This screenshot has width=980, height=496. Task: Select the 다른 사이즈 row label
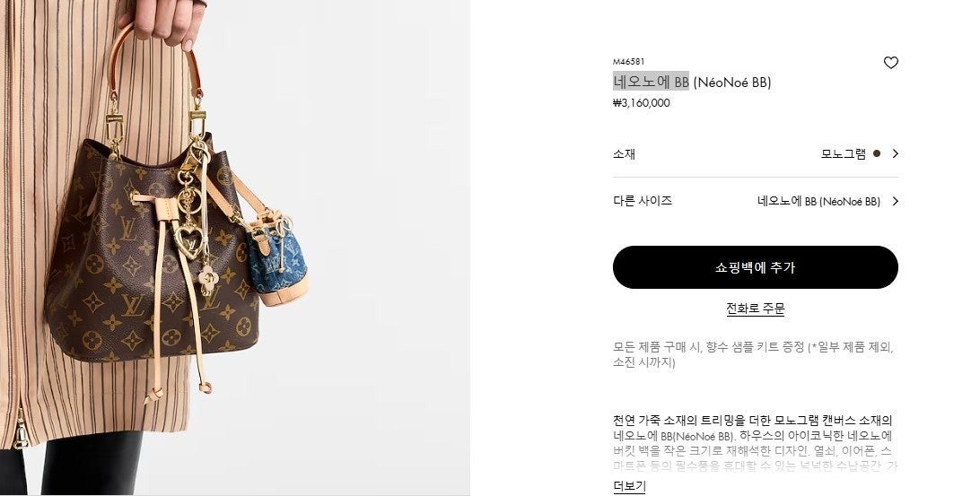(x=642, y=201)
